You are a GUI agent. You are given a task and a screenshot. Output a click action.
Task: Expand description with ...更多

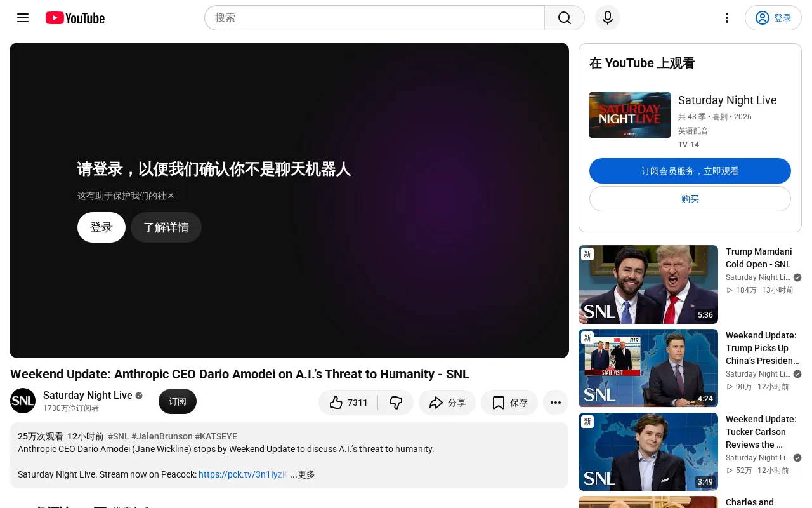point(303,474)
